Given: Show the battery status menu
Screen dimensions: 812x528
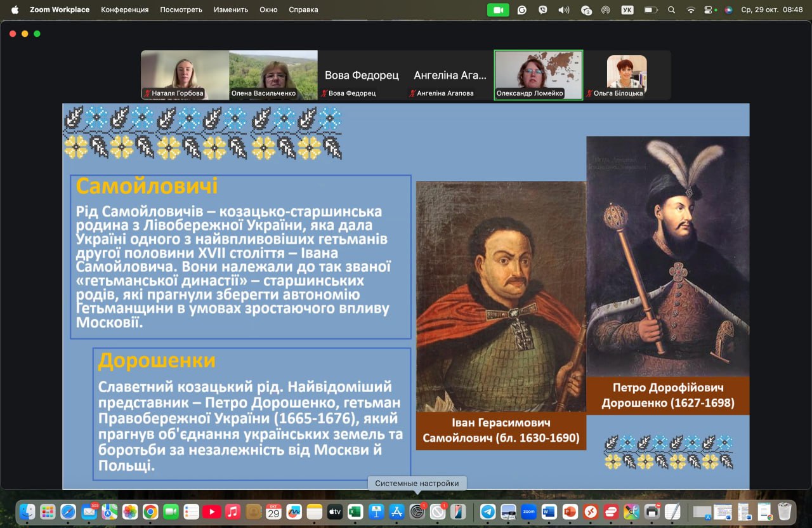Looking at the screenshot, I should click(x=650, y=10).
